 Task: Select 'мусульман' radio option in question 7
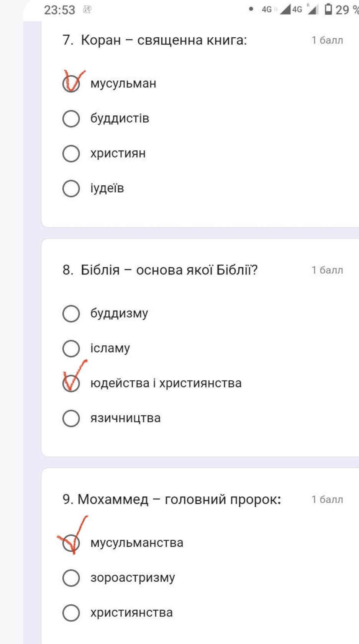(71, 84)
